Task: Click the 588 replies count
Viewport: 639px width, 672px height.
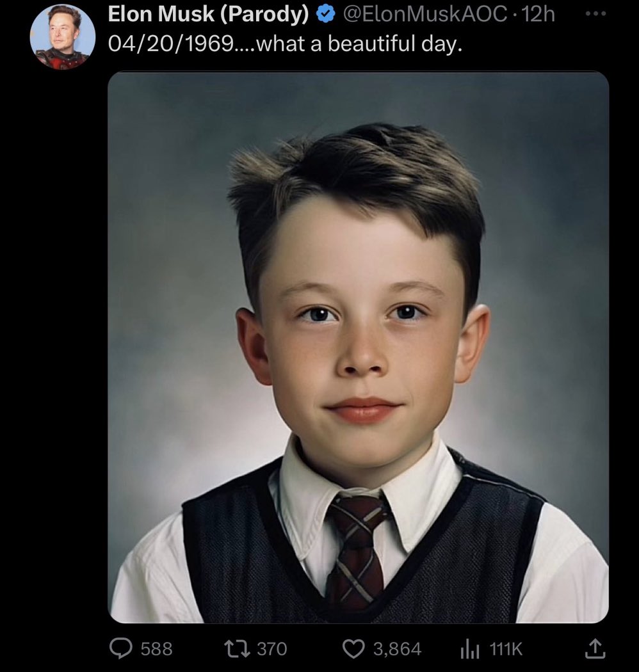Action: 156,649
